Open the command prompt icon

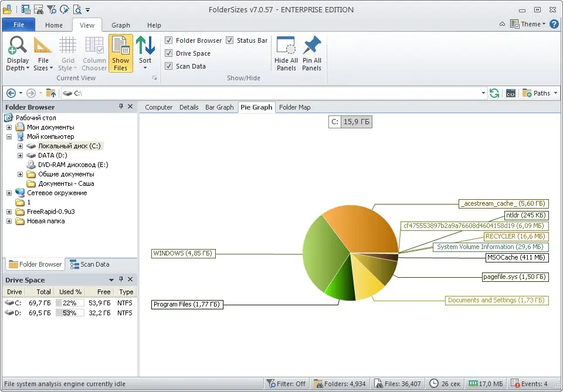point(511,93)
